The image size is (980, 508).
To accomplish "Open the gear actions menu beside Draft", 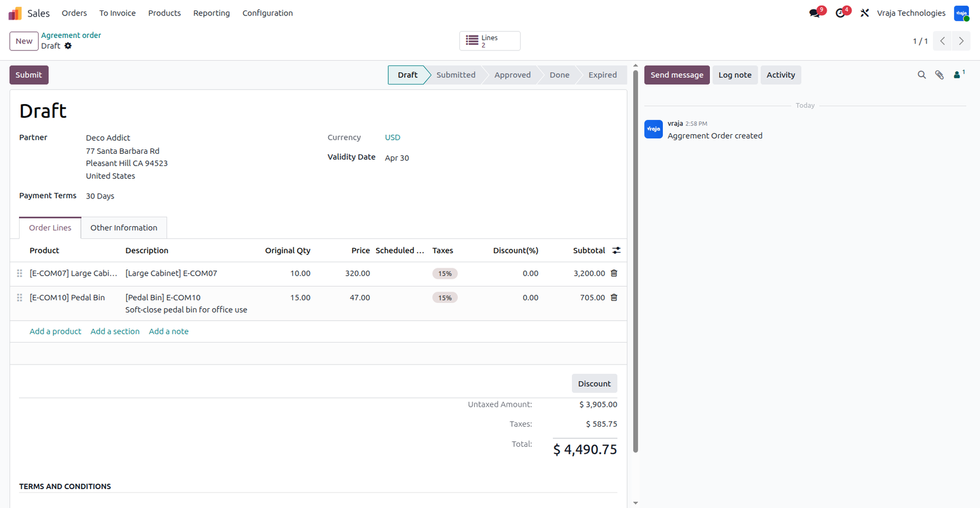I will 68,46.
